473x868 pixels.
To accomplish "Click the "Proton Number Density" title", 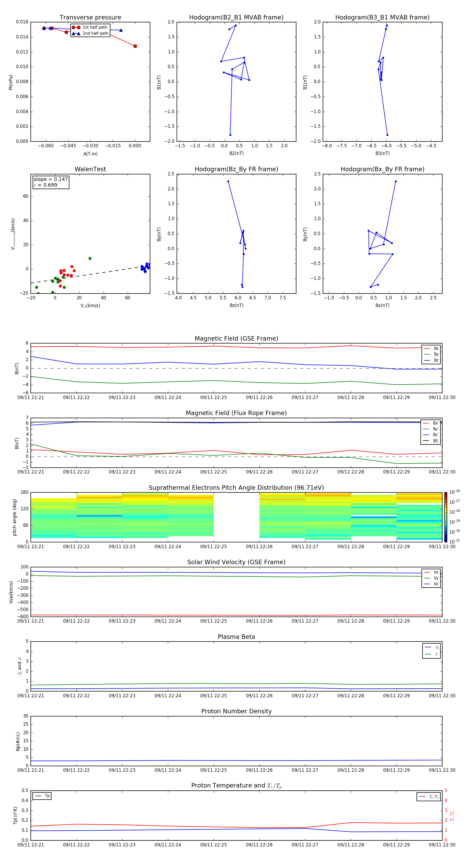I will (236, 711).
